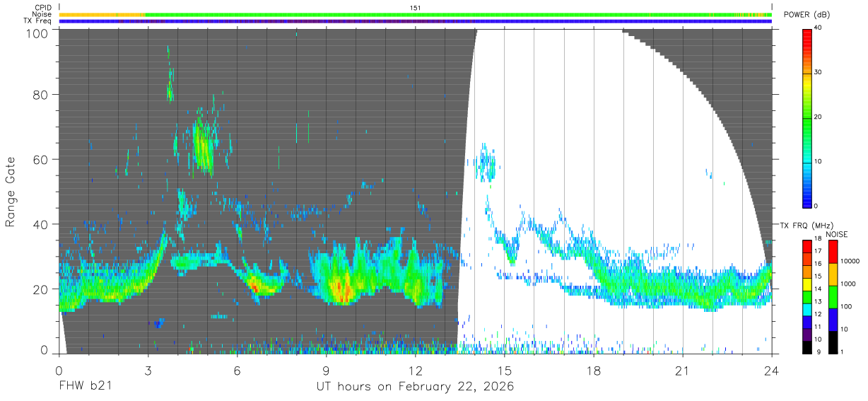Click the 17 tick on TX FRQ scale
The width and height of the screenshot is (868, 401).
point(817,250)
